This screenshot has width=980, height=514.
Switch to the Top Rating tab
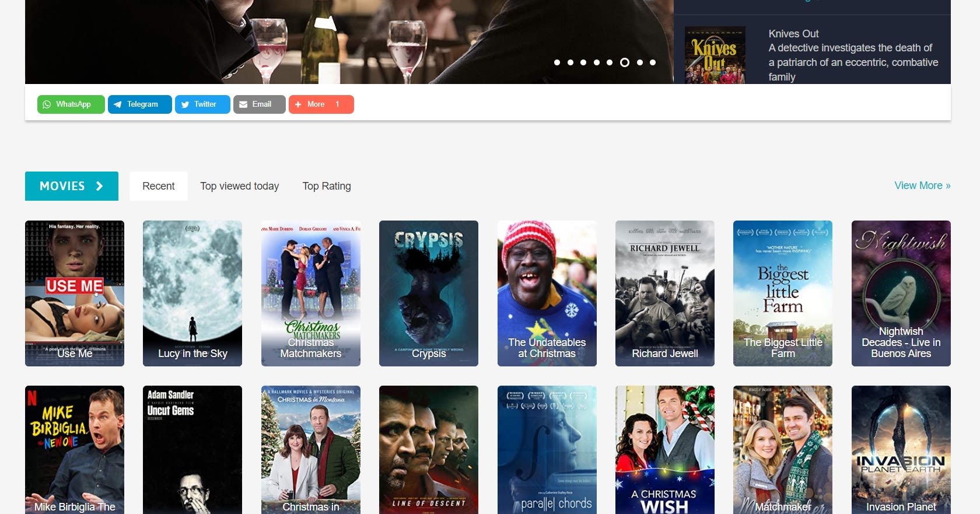point(327,186)
